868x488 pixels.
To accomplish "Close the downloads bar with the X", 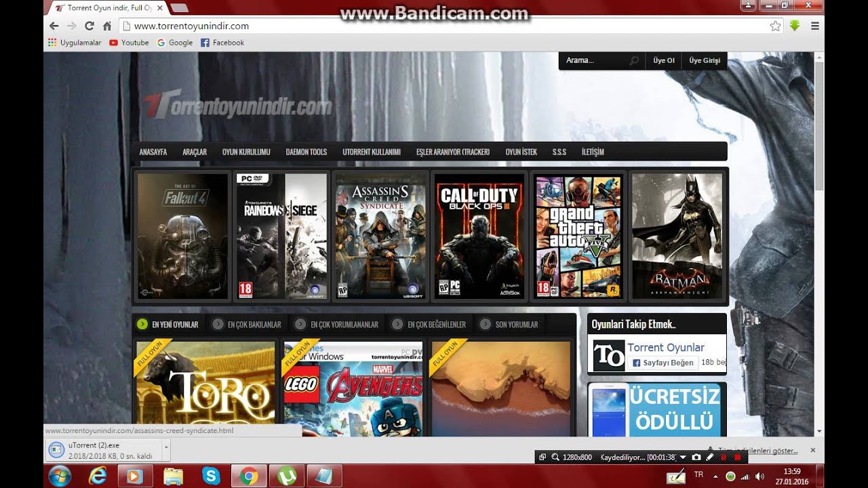I will (x=813, y=450).
